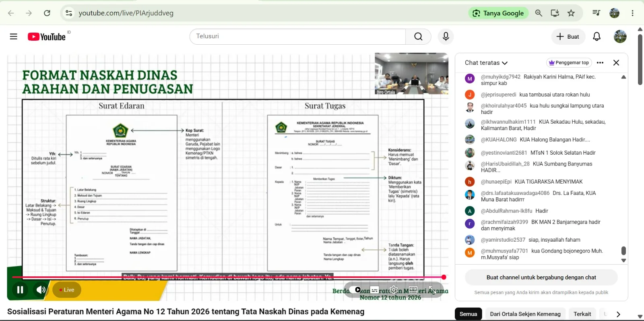Open Chrome three-dot menu
The height and width of the screenshot is (321, 644).
(632, 13)
